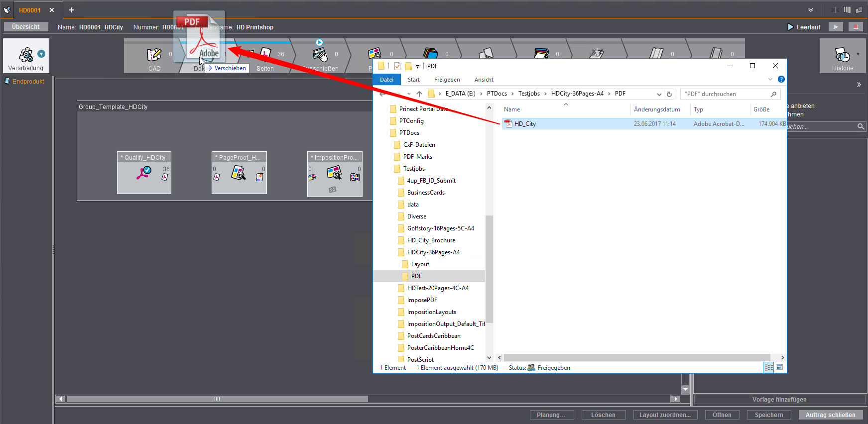Image resolution: width=868 pixels, height=424 pixels.
Task: Close the HD0001 tab
Action: pos(52,10)
